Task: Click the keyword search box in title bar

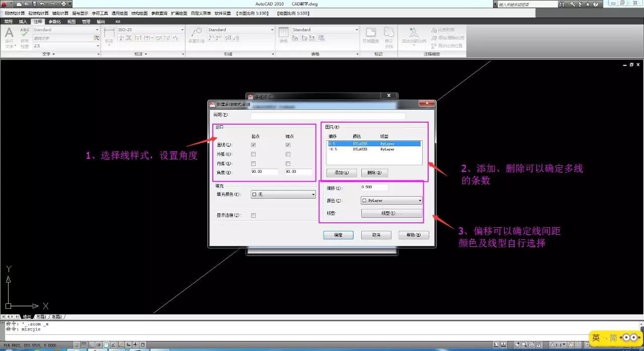Action: click(x=527, y=4)
